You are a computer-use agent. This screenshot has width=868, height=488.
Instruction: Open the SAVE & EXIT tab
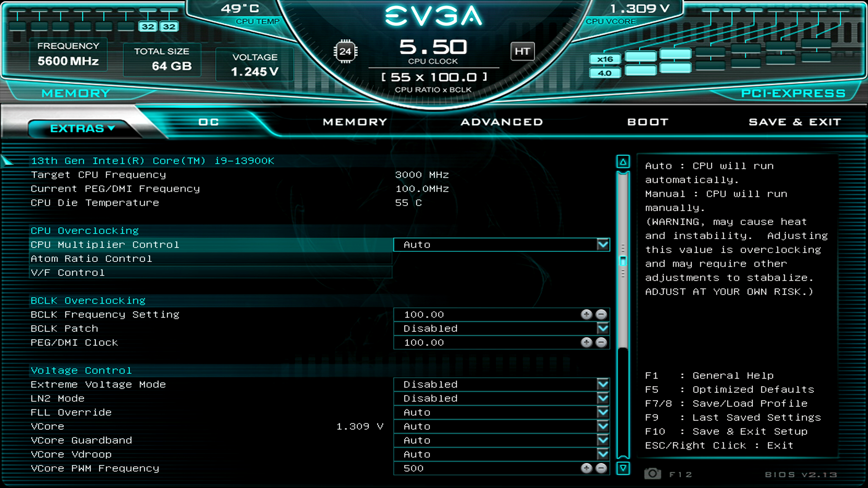794,122
